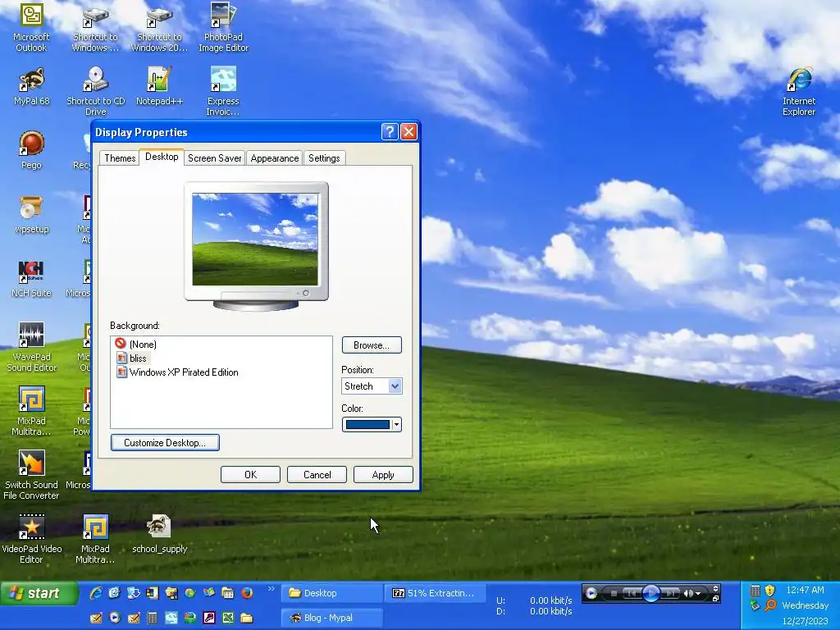840x630 pixels.
Task: Open Notepad++ from the desktop
Action: tap(159, 87)
